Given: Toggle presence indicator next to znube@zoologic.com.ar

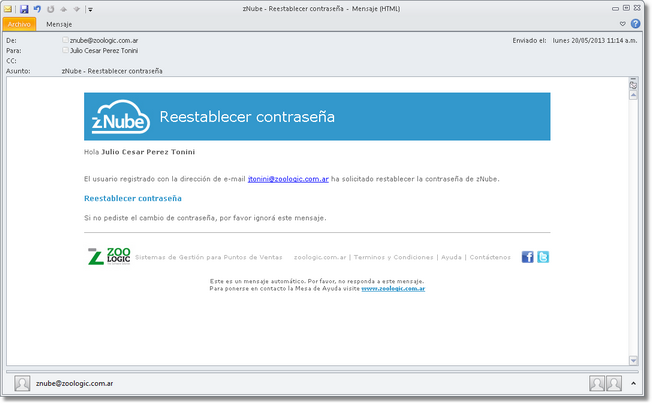Looking at the screenshot, I should point(65,40).
